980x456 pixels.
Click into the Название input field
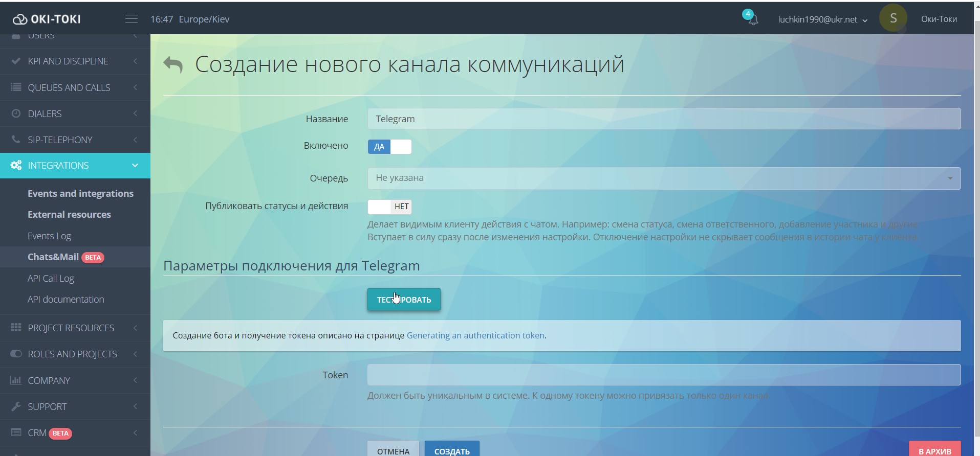coord(664,119)
